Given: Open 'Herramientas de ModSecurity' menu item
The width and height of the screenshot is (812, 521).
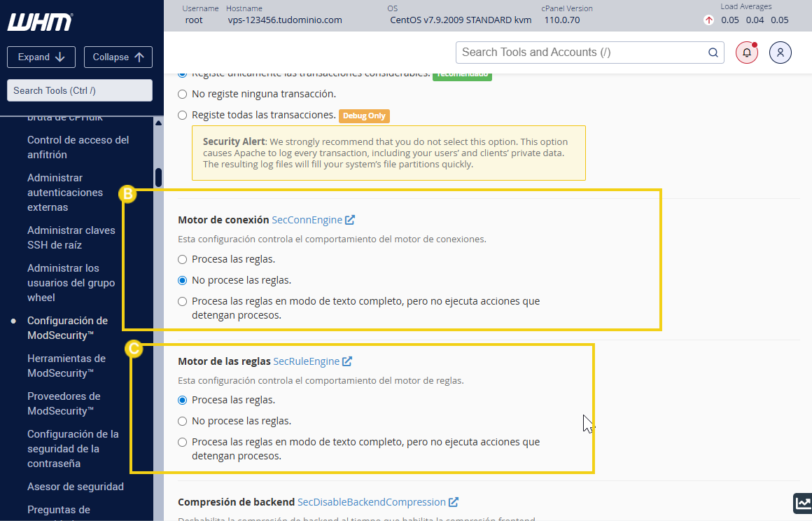Looking at the screenshot, I should (66, 366).
